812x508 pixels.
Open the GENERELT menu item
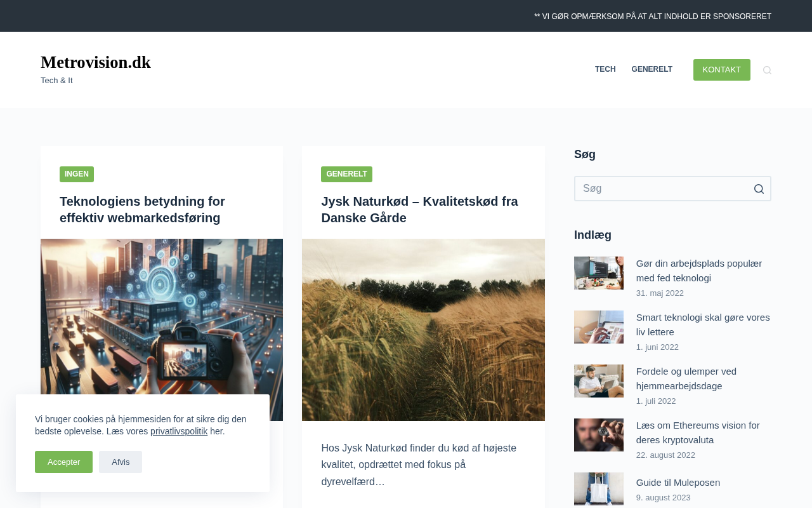pos(652,69)
